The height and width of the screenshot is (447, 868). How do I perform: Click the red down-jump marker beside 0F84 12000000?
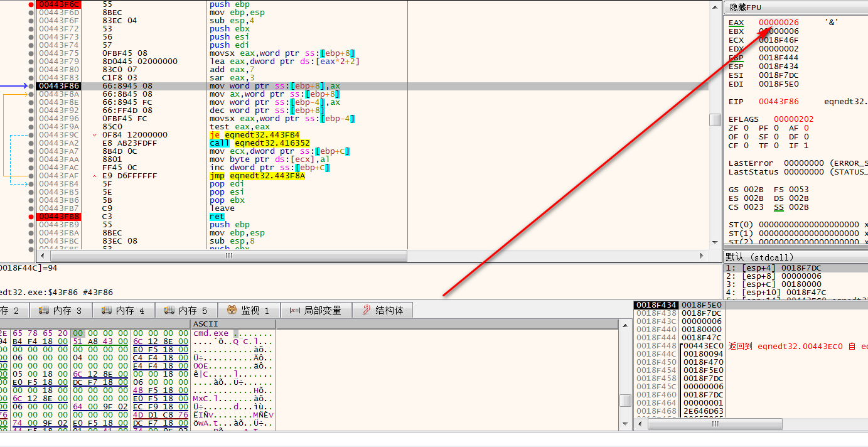(x=94, y=135)
